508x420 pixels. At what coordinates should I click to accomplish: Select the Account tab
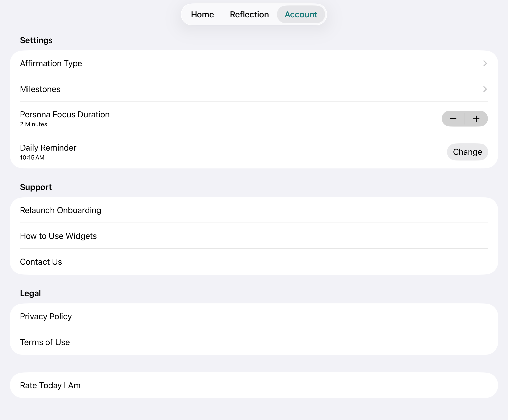[301, 15]
